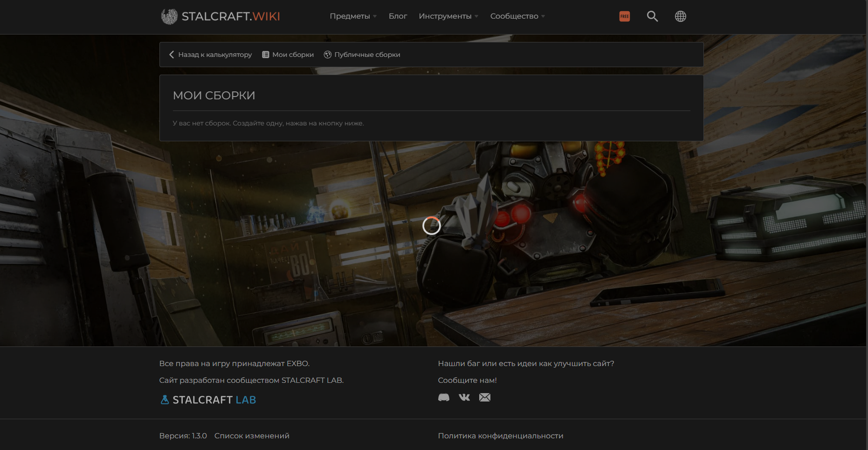Open the email envelope icon

pyautogui.click(x=485, y=397)
